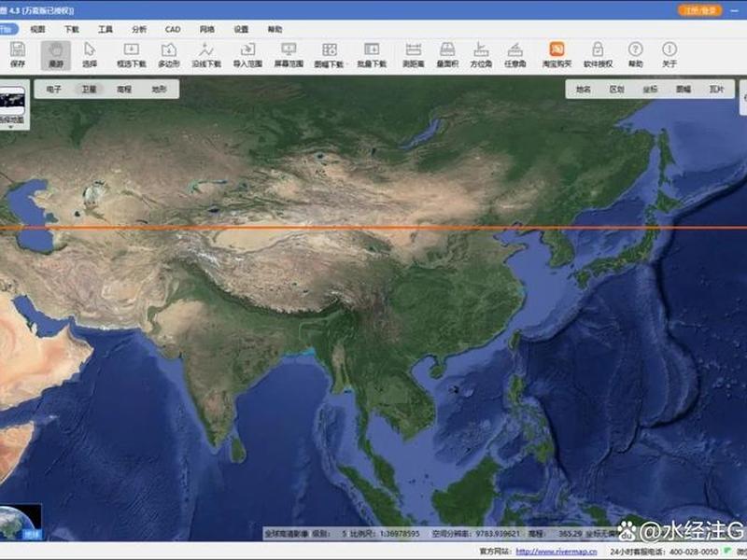The width and height of the screenshot is (747, 560).
Task: Open the 视图 view menu
Action: pyautogui.click(x=37, y=30)
